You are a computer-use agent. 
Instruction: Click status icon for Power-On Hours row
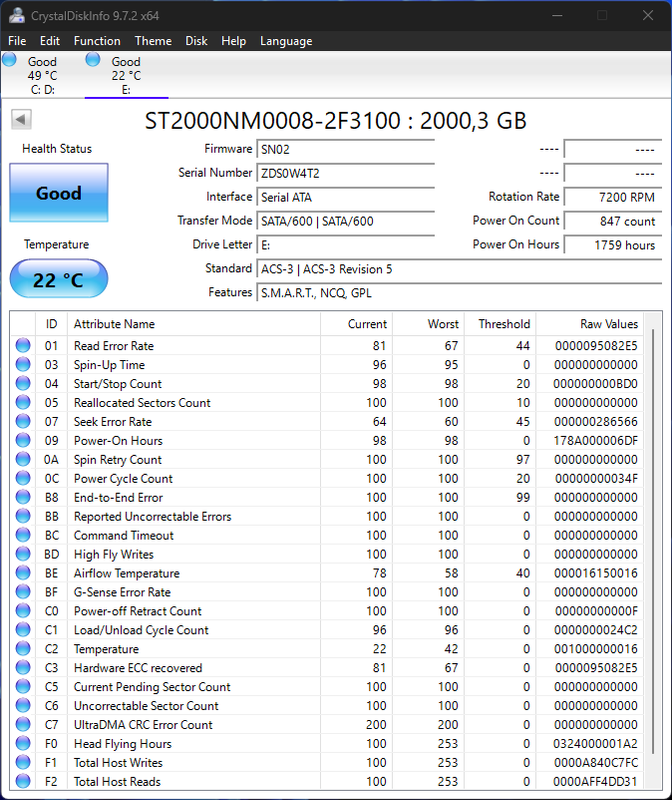tap(23, 440)
